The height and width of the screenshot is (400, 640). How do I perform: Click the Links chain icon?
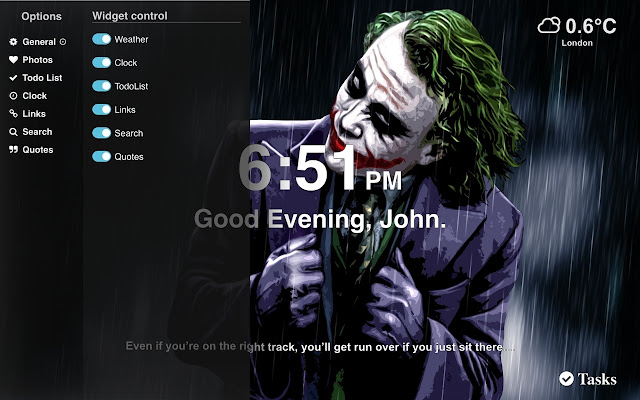point(13,113)
